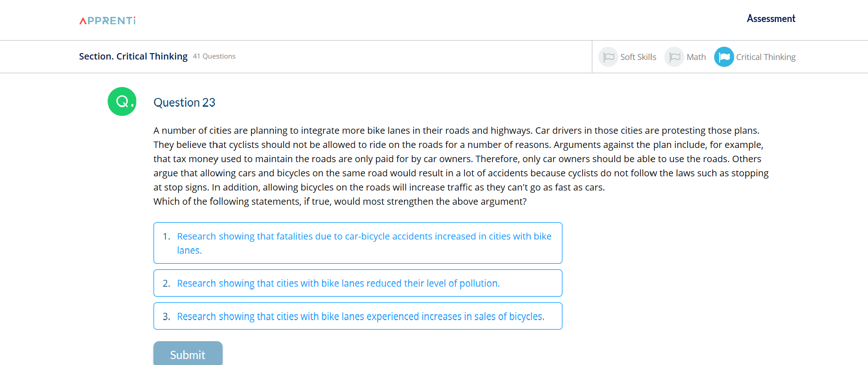The height and width of the screenshot is (365, 868).
Task: Click the answer number 3 label
Action: (x=166, y=316)
